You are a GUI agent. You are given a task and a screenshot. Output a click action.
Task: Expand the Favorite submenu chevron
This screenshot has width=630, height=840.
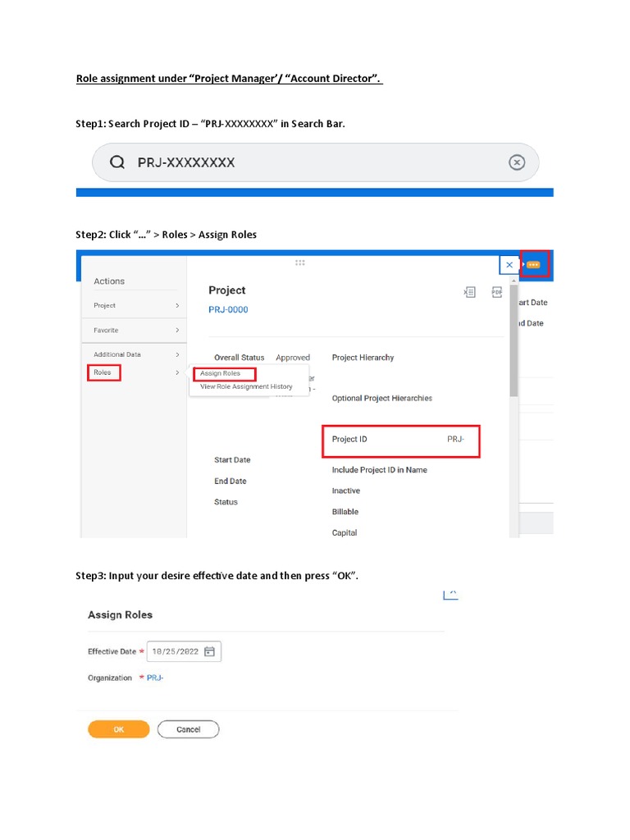pyautogui.click(x=177, y=330)
